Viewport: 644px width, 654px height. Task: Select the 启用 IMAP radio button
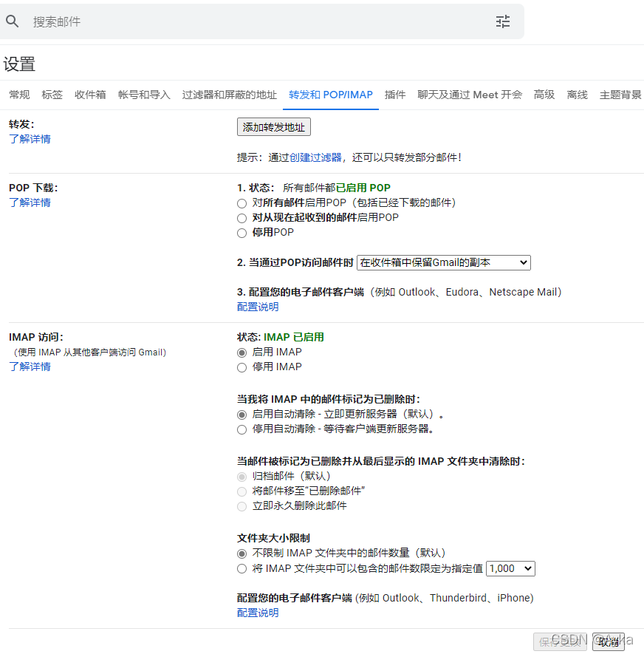click(241, 352)
